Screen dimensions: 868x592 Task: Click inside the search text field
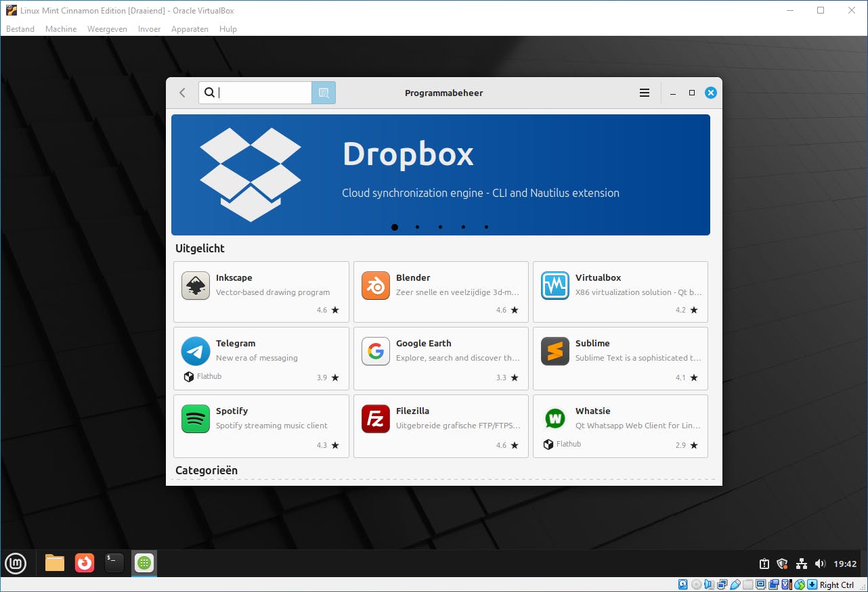(x=255, y=93)
